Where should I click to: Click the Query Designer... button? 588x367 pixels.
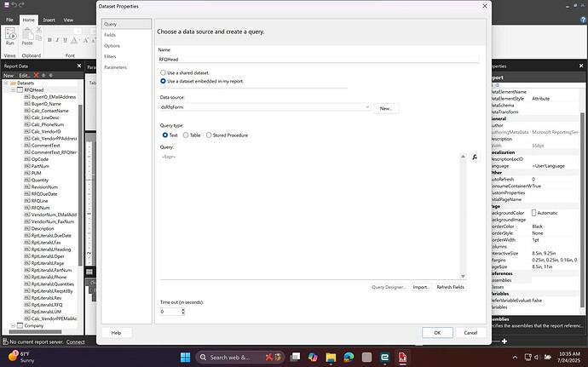click(389, 287)
